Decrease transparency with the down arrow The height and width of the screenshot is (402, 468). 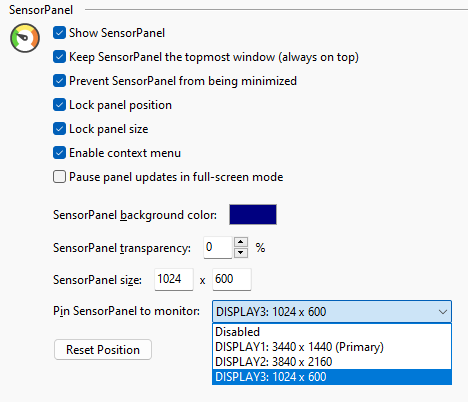[x=241, y=253]
